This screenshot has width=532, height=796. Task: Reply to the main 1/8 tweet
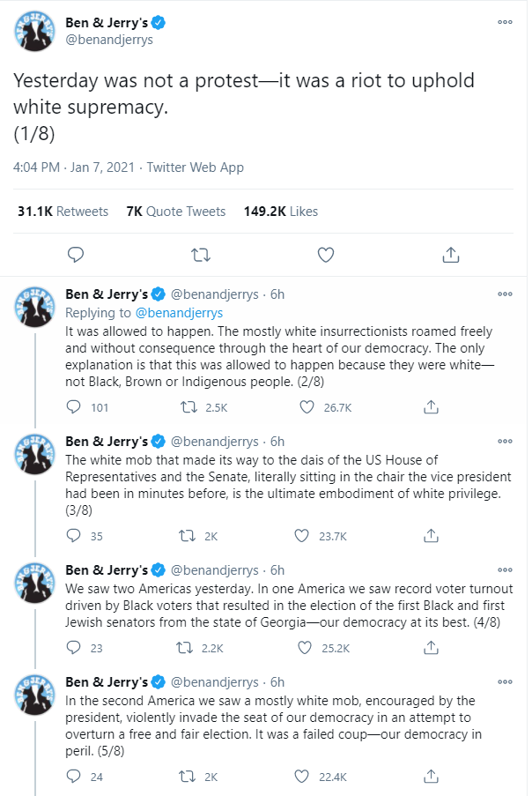tap(76, 255)
